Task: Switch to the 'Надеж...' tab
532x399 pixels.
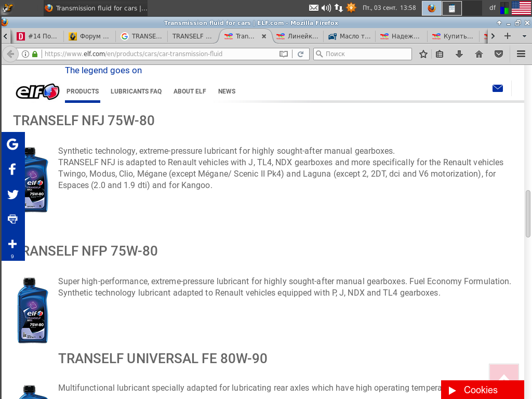Action: [x=402, y=36]
